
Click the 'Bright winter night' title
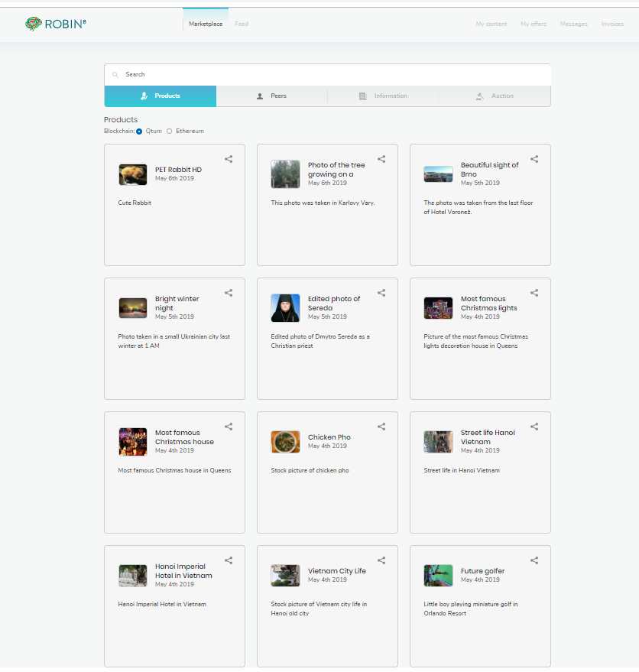click(177, 304)
